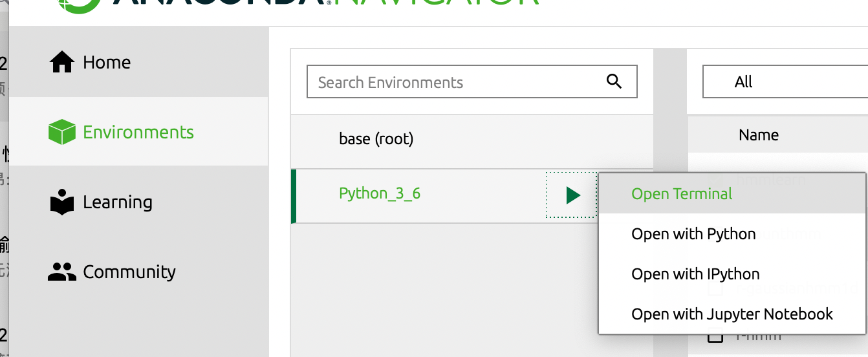Choose Open with Python
Viewport: 868px width, 357px height.
click(732, 234)
